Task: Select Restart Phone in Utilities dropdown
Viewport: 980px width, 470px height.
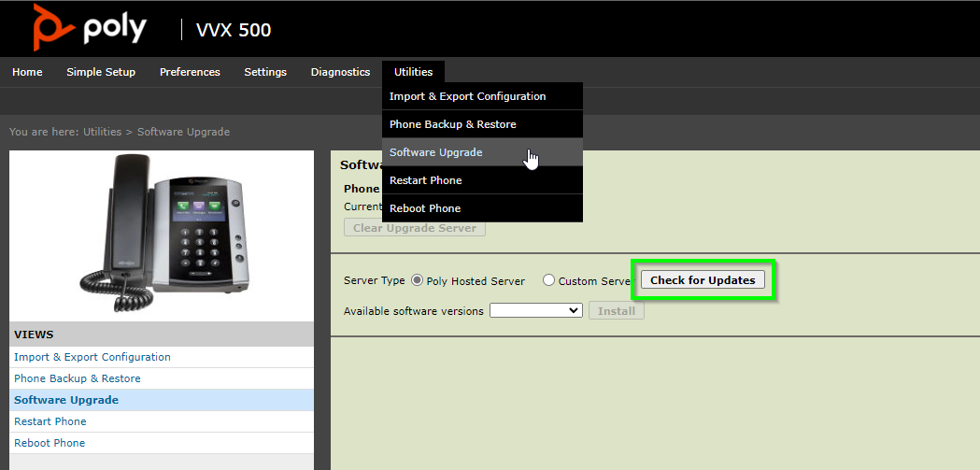Action: [x=482, y=180]
